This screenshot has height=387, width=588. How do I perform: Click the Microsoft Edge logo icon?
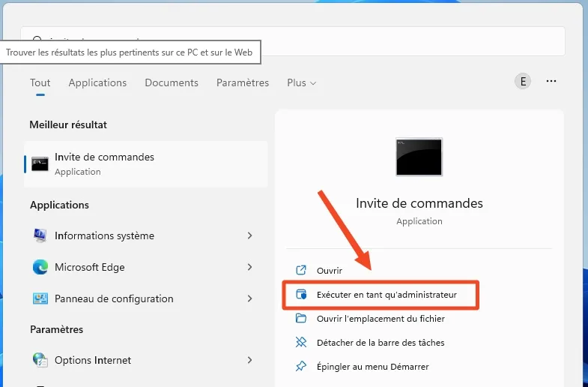tap(40, 267)
